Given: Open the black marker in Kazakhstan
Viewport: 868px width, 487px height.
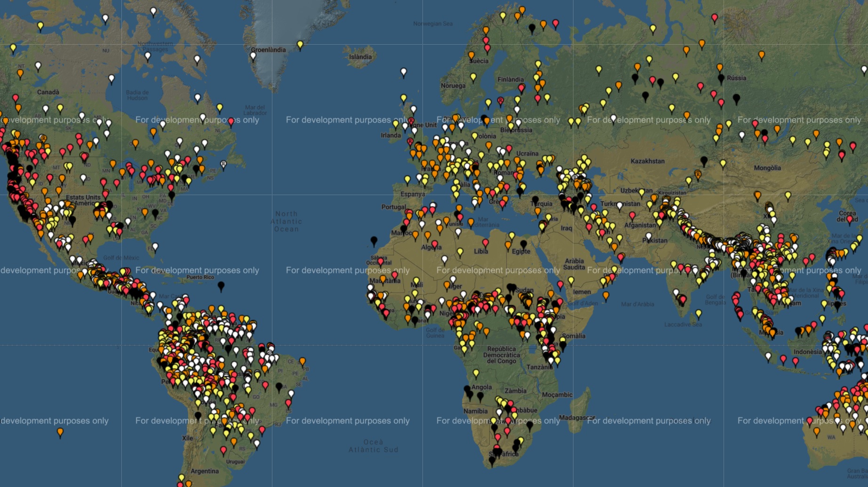Looking at the screenshot, I should coord(704,161).
